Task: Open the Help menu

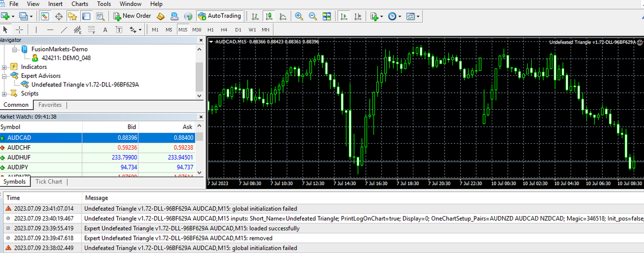Action: [156, 4]
